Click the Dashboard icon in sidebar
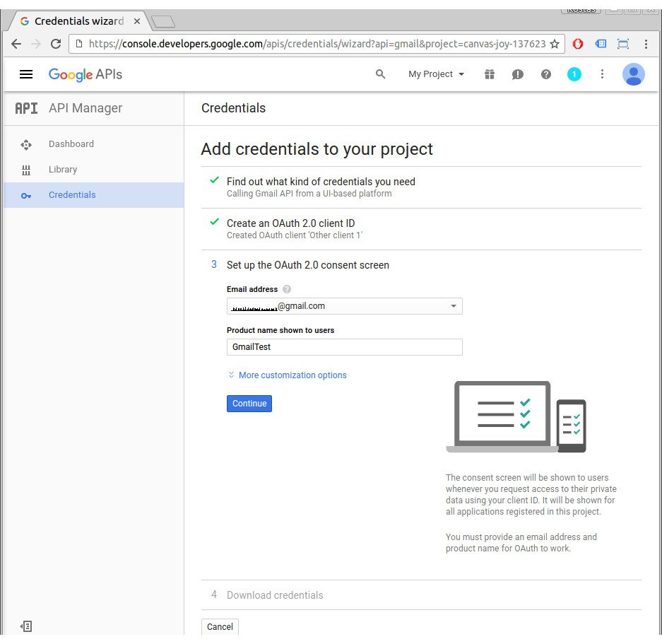The width and height of the screenshot is (662, 644). click(26, 144)
